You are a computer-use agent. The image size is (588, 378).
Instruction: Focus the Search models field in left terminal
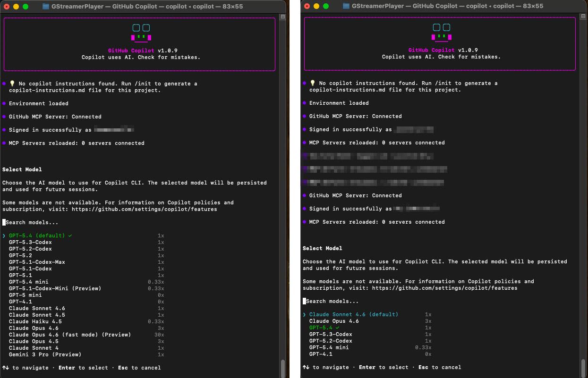[32, 222]
